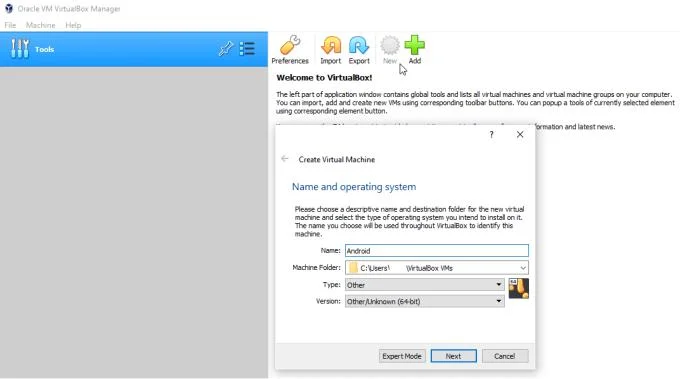680x379 pixels.
Task: Click the Import appliance icon
Action: (x=330, y=50)
